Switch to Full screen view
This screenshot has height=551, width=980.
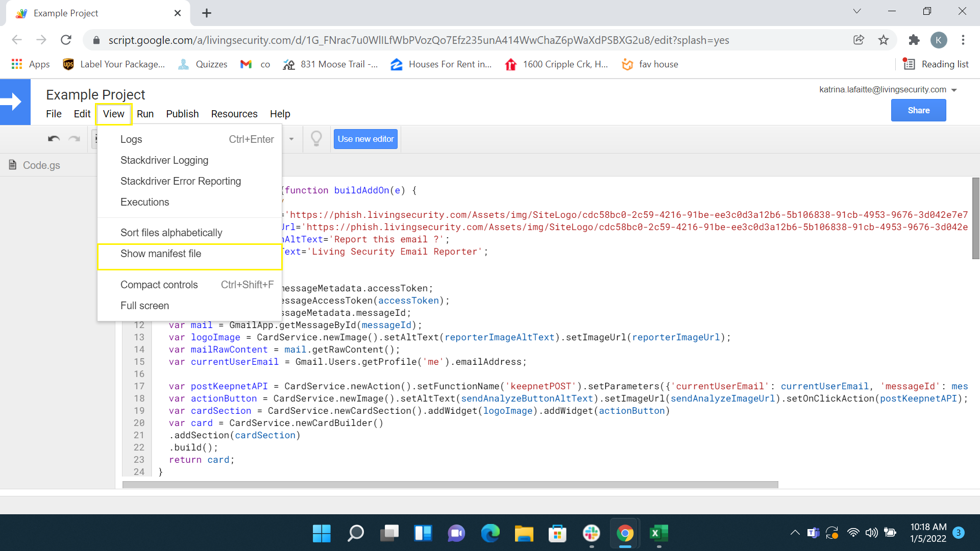point(189,306)
